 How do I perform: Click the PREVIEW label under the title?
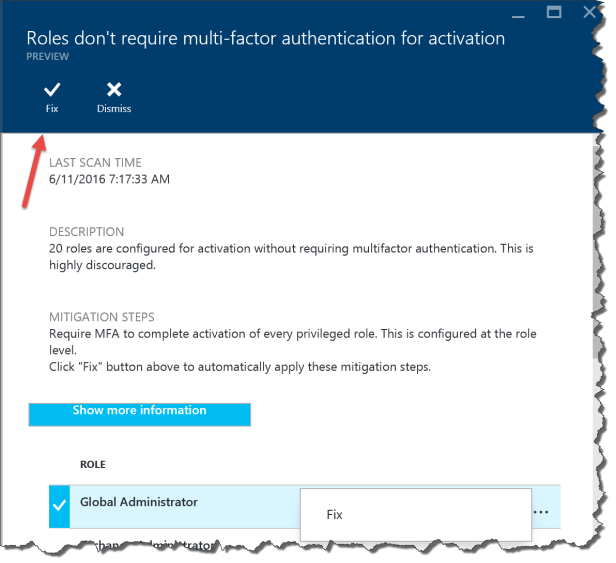coord(47,58)
